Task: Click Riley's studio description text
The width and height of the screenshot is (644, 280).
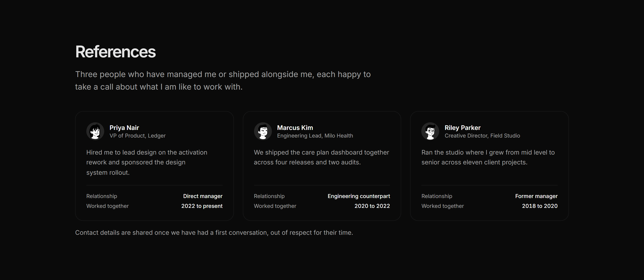Action: click(488, 157)
